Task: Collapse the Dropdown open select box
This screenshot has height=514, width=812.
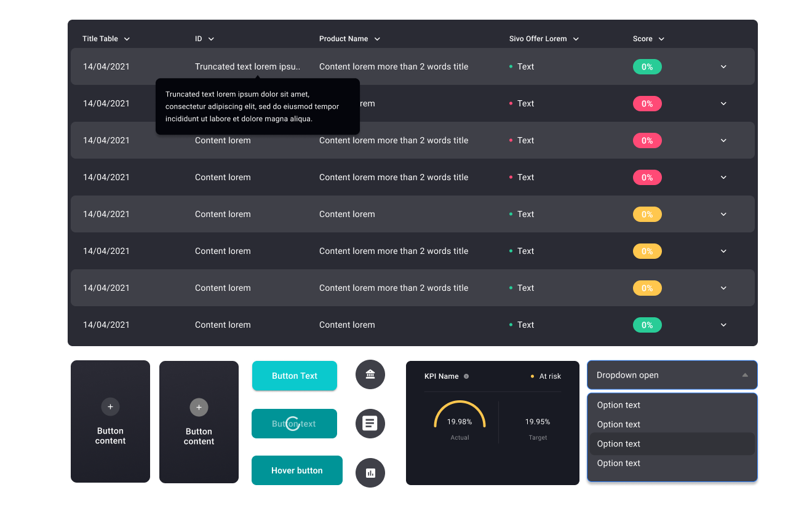Action: 672,375
